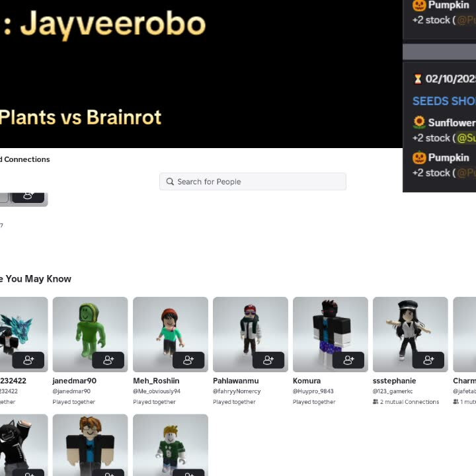Click the add-person icon above the suggestions section
Screen dimensions: 476x476
click(x=28, y=196)
